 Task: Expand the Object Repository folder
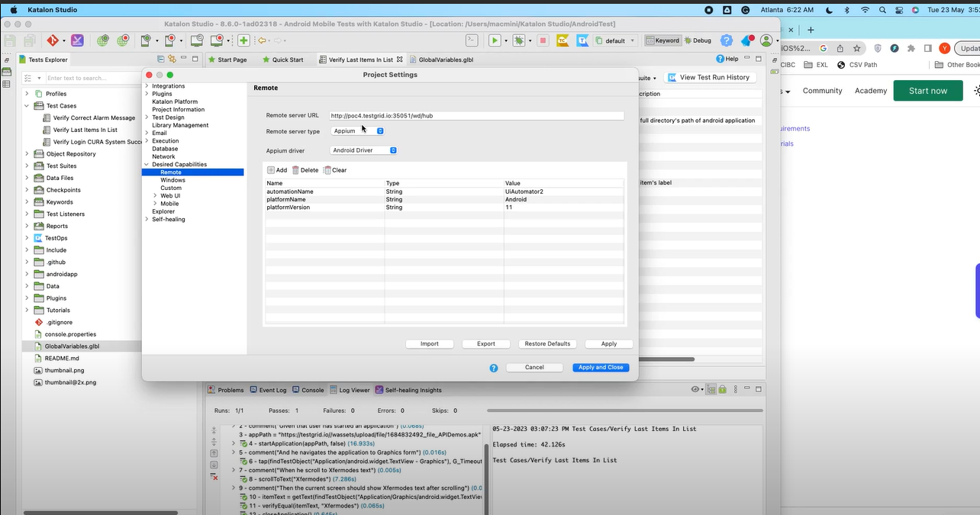[x=27, y=154]
